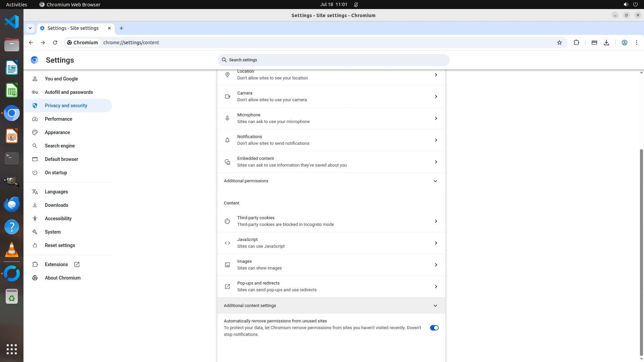Open Third-party cookies settings

click(x=331, y=221)
